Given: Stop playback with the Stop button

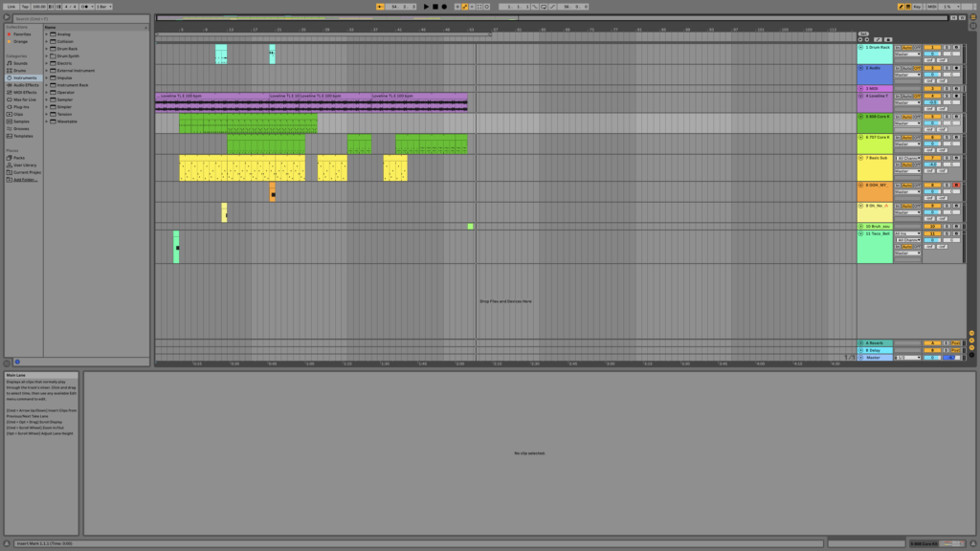Looking at the screenshot, I should click(x=435, y=7).
